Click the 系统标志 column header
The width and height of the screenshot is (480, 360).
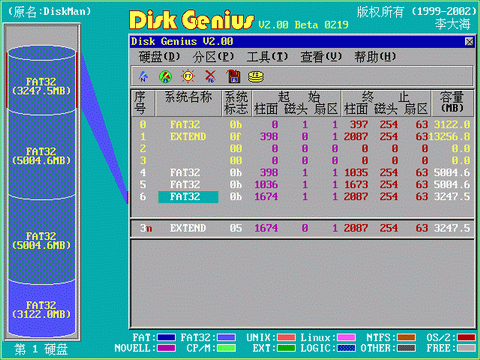coord(236,103)
